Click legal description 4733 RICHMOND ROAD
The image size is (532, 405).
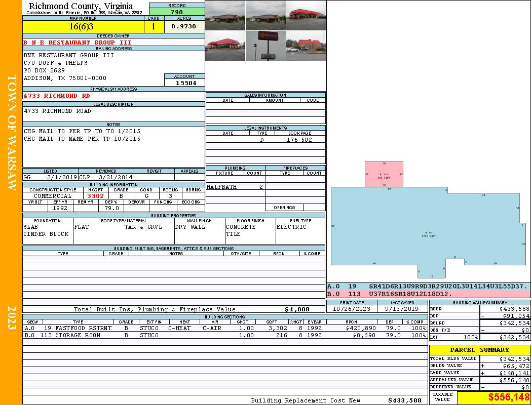click(57, 111)
